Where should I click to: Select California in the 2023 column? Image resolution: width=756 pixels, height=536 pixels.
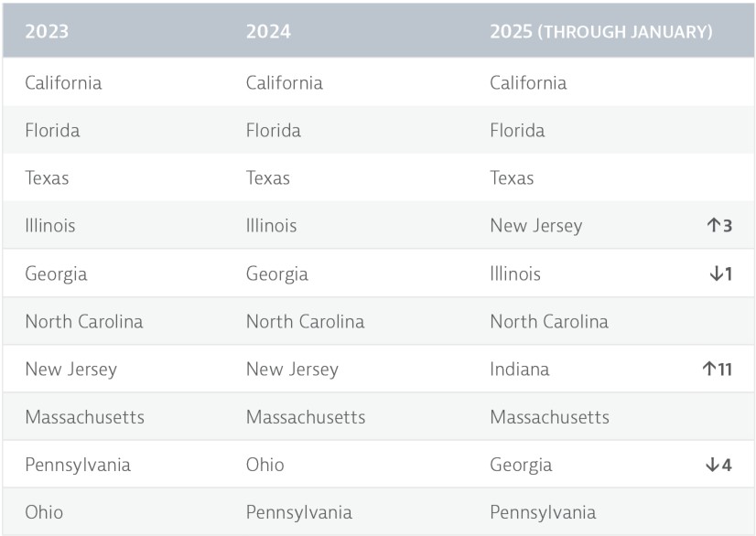click(63, 83)
